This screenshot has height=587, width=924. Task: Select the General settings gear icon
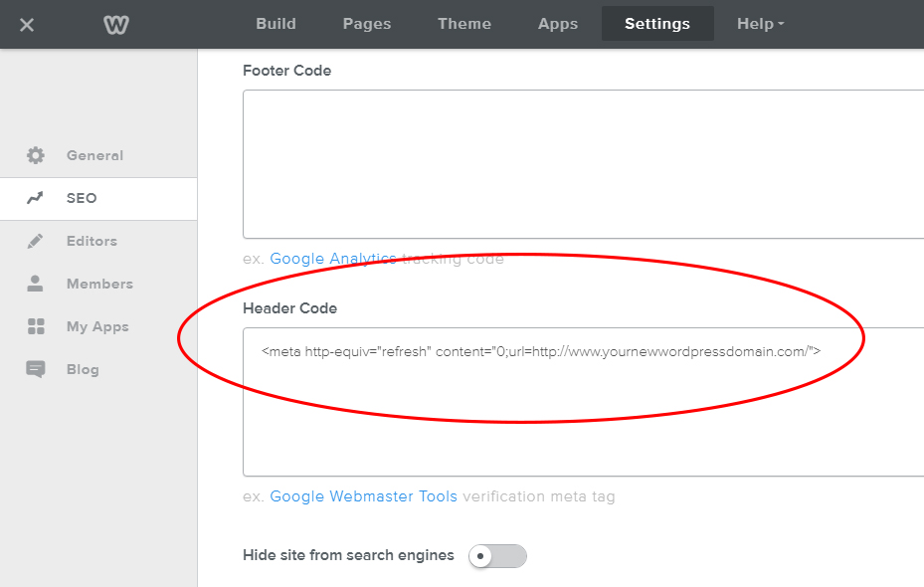(37, 155)
